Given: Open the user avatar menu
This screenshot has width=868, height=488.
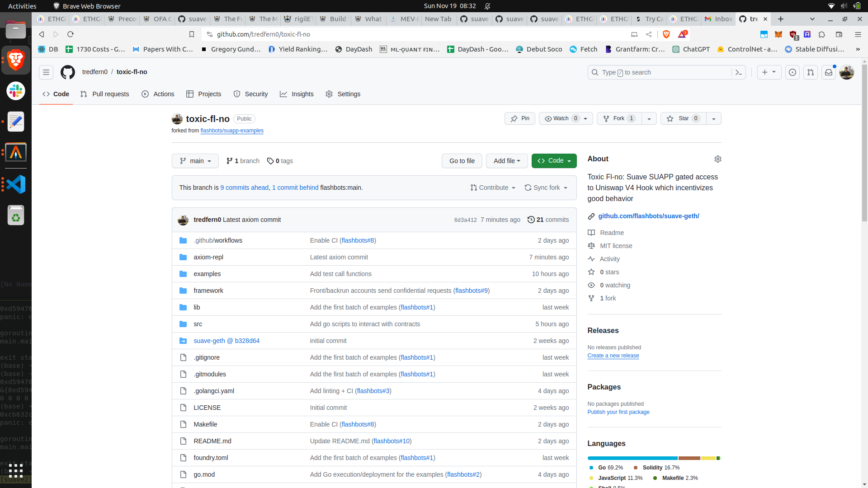Looking at the screenshot, I should [x=847, y=72].
